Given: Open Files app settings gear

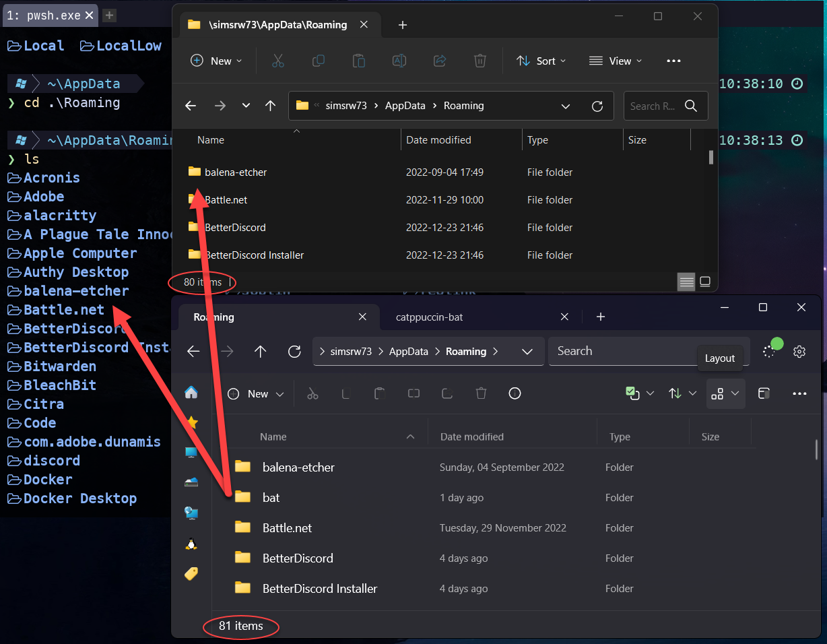Looking at the screenshot, I should 799,352.
